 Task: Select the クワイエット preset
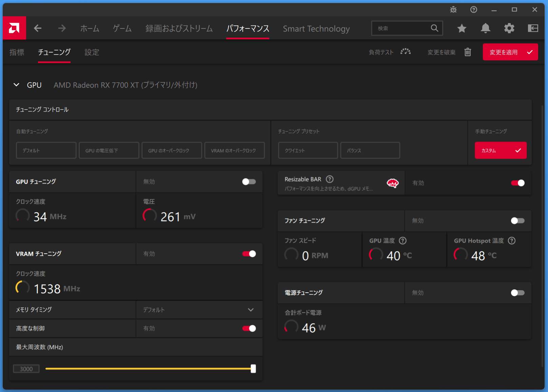pos(308,150)
